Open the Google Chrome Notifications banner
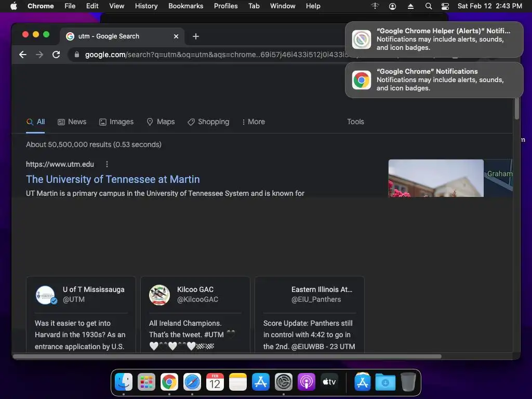The height and width of the screenshot is (399, 532). [x=434, y=80]
